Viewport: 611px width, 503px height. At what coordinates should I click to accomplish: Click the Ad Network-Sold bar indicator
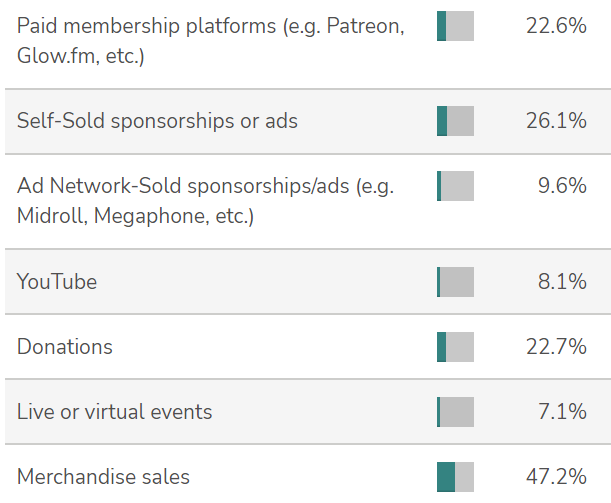click(x=455, y=186)
